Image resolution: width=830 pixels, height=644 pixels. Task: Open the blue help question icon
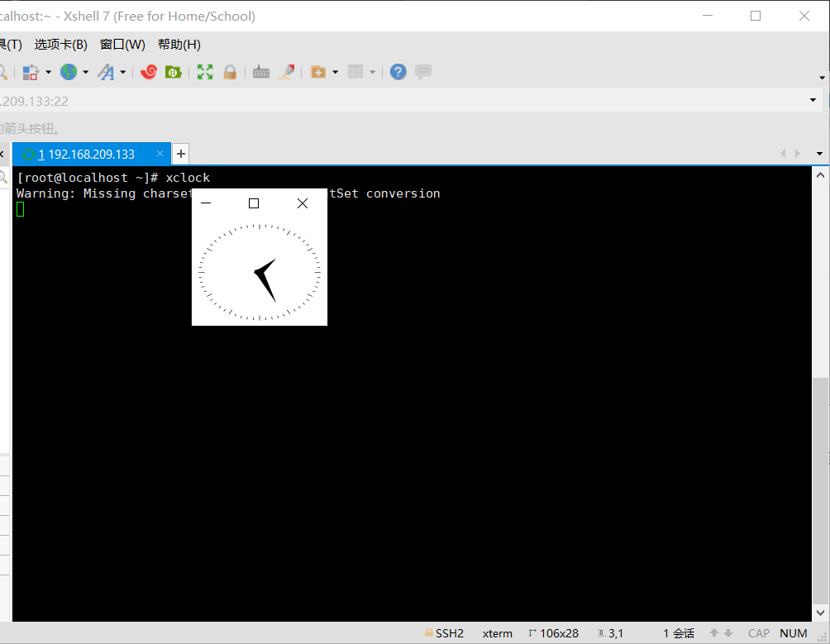point(398,72)
